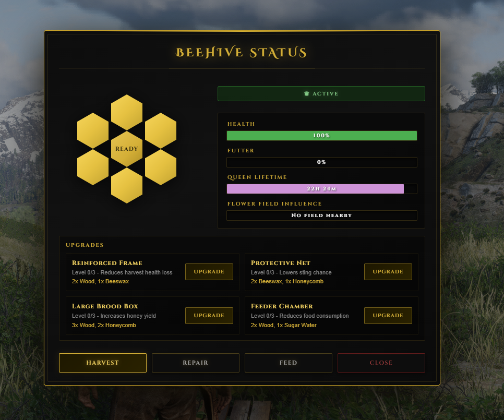The image size is (504, 420).
Task: Feed the beehive with Feed button
Action: (x=289, y=363)
